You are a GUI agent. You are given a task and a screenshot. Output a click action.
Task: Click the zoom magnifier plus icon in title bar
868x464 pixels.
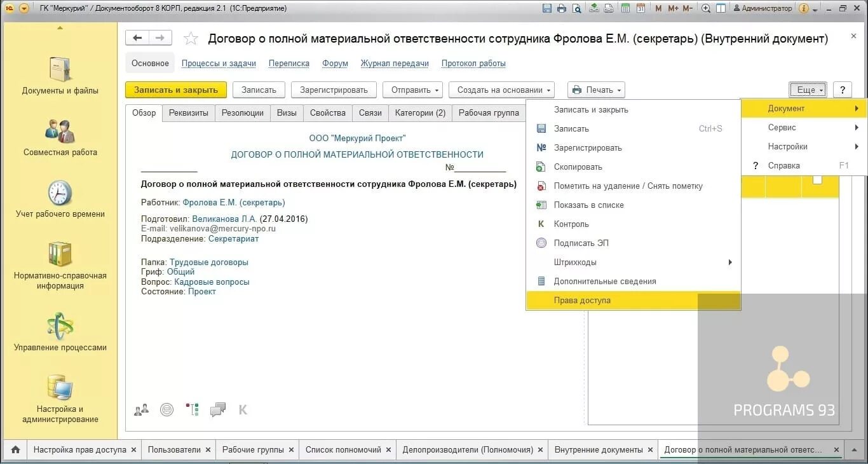(x=707, y=8)
